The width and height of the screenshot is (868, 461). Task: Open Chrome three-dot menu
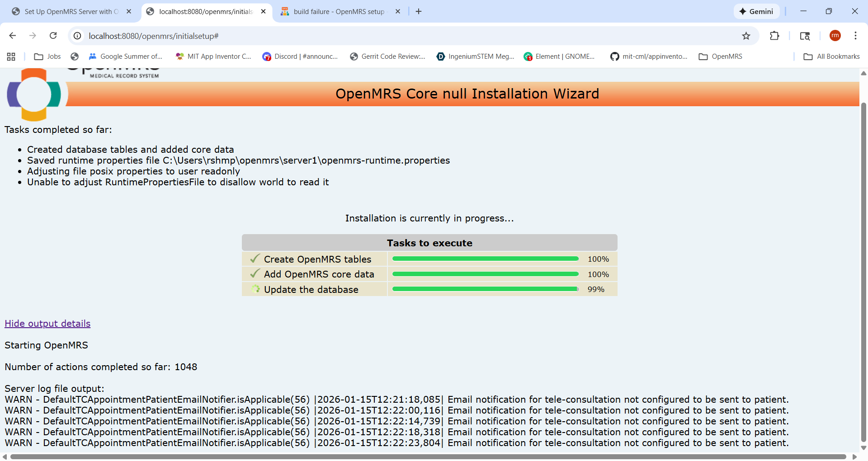click(855, 36)
